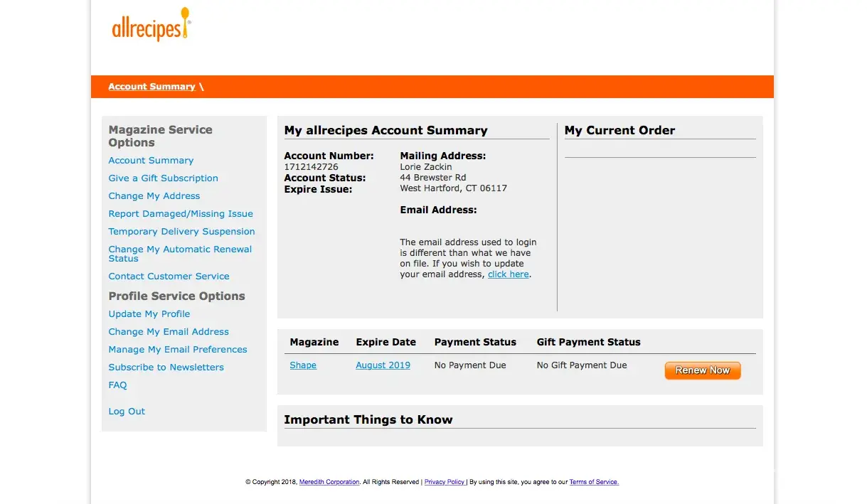Open Manage My Email Preferences
Screen dimensions: 867x504
(178, 350)
